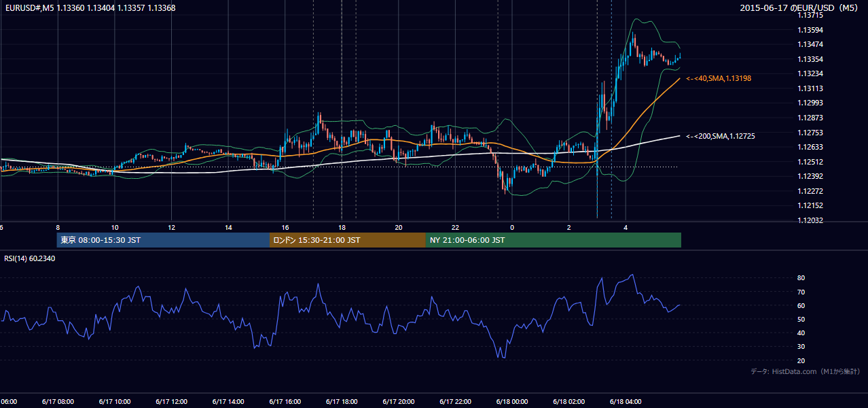Click the 6/17 16:00 bottom time label
Viewport: 868px width, 408px height.
coord(285,402)
